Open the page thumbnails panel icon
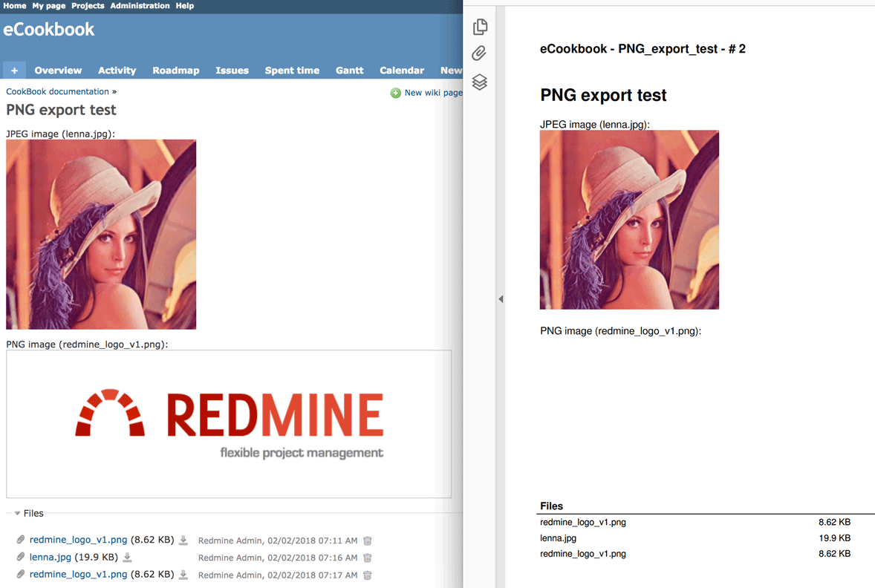 [480, 27]
